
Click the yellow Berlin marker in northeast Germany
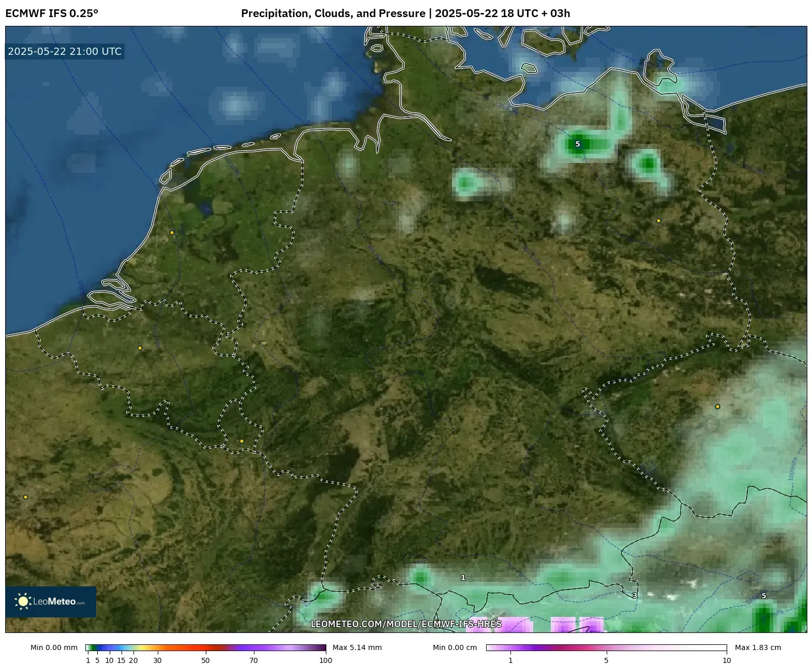point(658,220)
